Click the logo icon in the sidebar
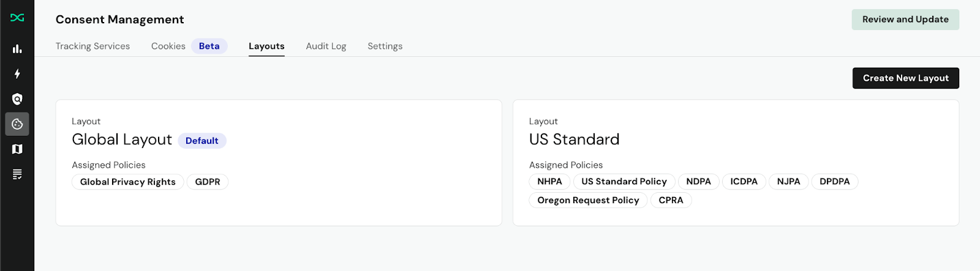The height and width of the screenshot is (271, 980). (x=17, y=18)
